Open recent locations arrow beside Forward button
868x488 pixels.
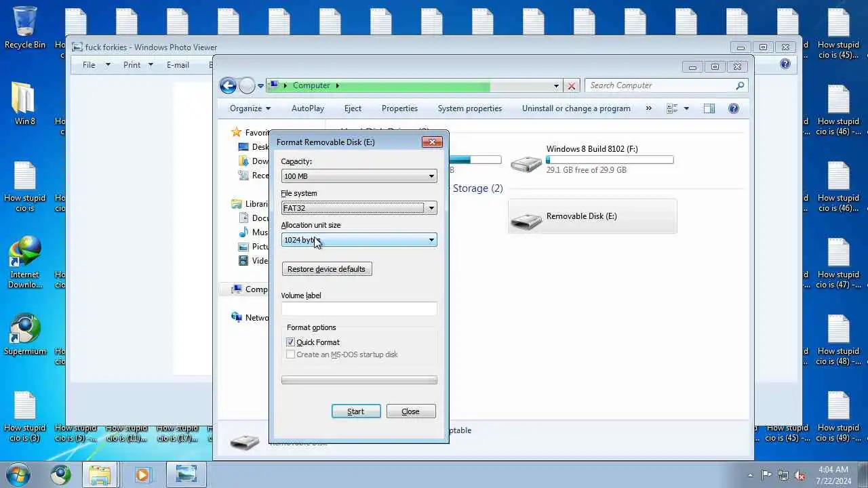coord(260,86)
